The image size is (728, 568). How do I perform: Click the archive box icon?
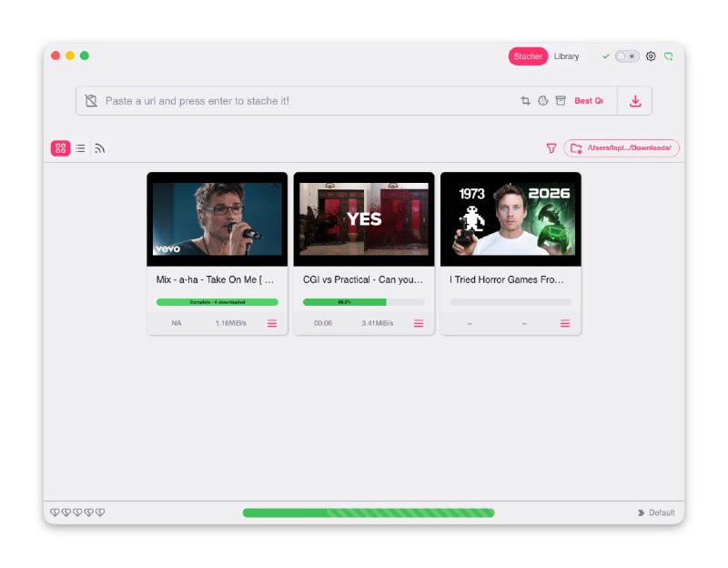click(561, 101)
